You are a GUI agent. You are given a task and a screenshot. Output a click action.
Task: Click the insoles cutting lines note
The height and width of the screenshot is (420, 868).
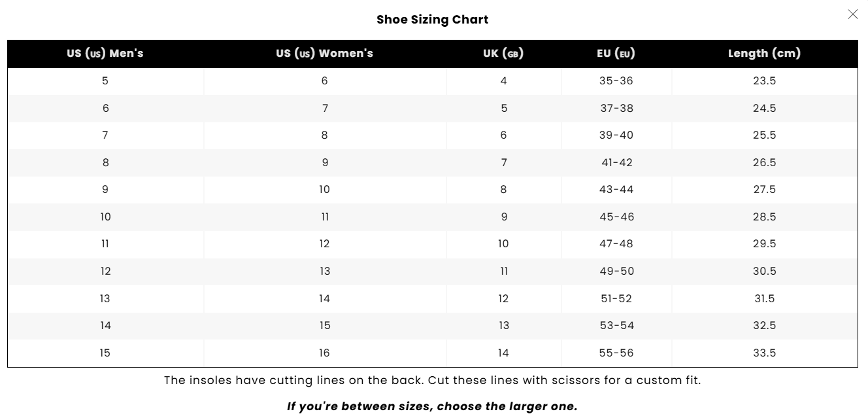point(433,380)
